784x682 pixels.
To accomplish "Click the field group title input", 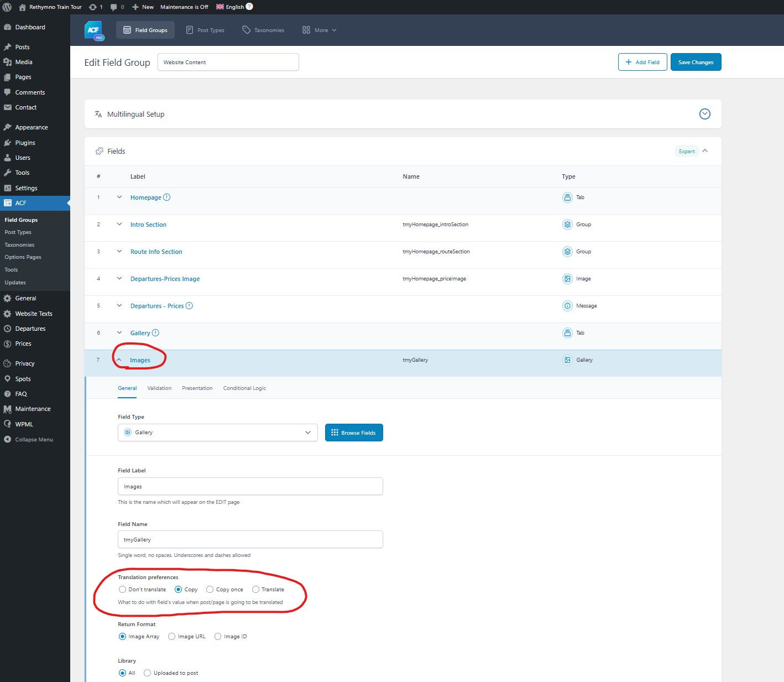I will 228,62.
